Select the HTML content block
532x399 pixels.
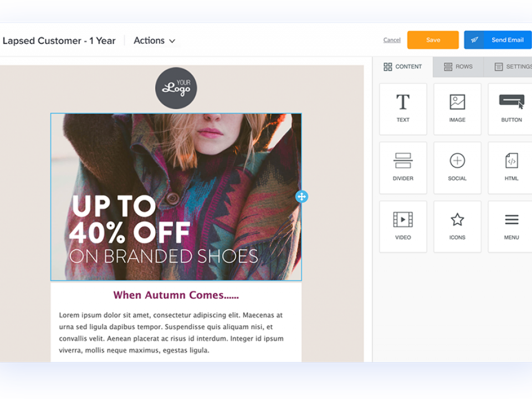[510, 167]
